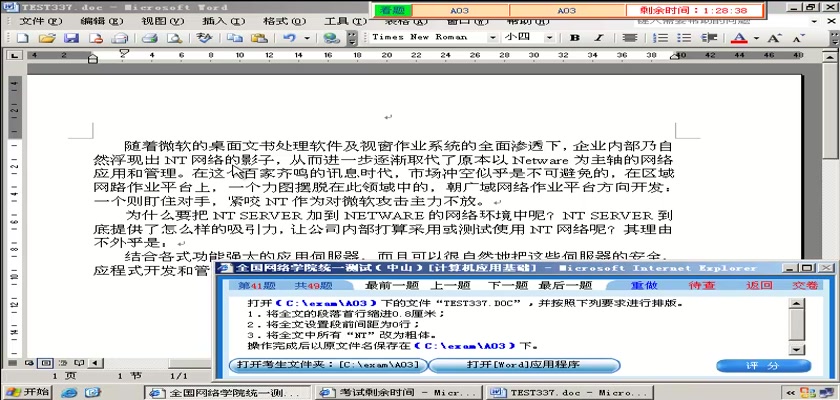Expand the Formatting toolbar options chevron
Image resolution: width=840 pixels, height=400 pixels.
[834, 37]
